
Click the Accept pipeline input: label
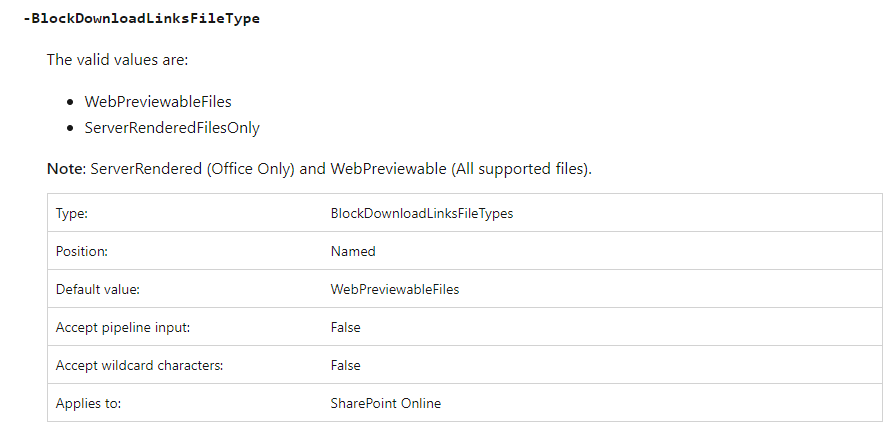pyautogui.click(x=123, y=327)
